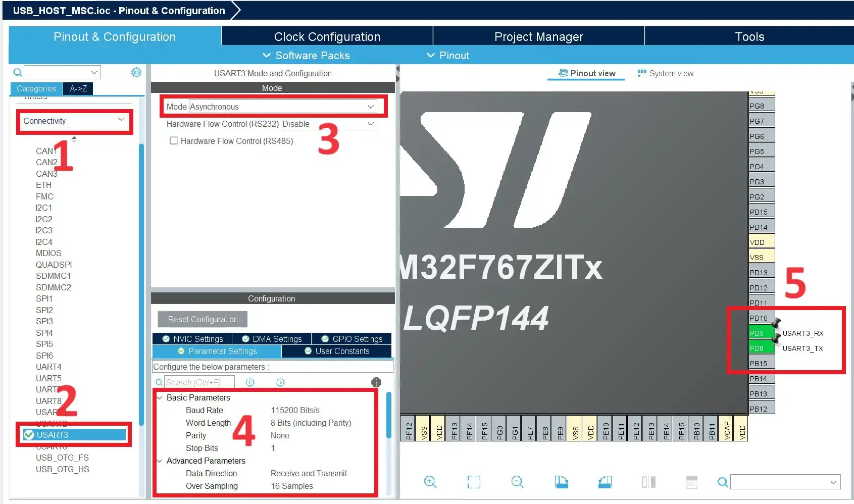Select the PE11 pin
Viewport: 854px width, 504px height.
coord(621,428)
